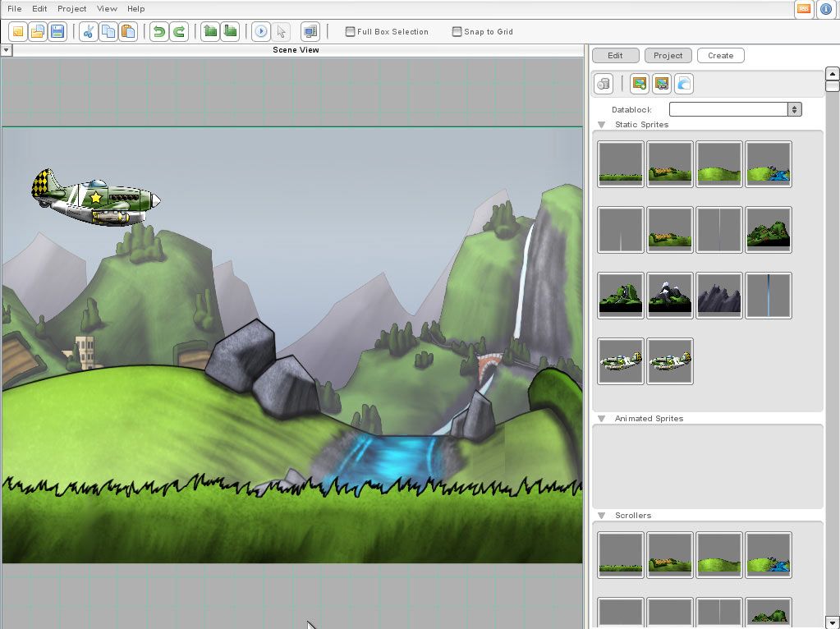Click the trash can icon in Create panel
The height and width of the screenshot is (629, 840).
point(604,84)
